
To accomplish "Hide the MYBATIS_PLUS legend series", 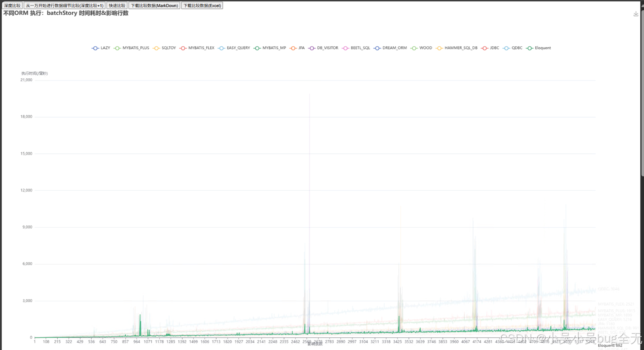I will coord(131,48).
